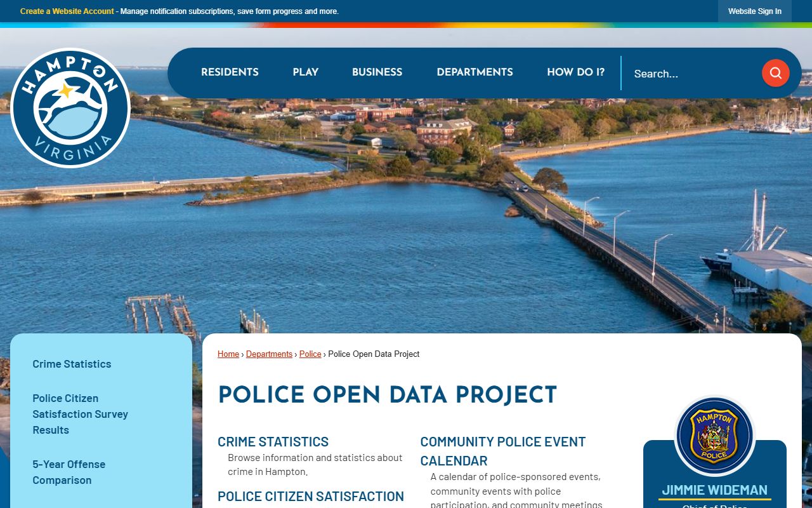Go to Departments breadcrumb link
This screenshot has height=508, width=812.
(x=269, y=354)
